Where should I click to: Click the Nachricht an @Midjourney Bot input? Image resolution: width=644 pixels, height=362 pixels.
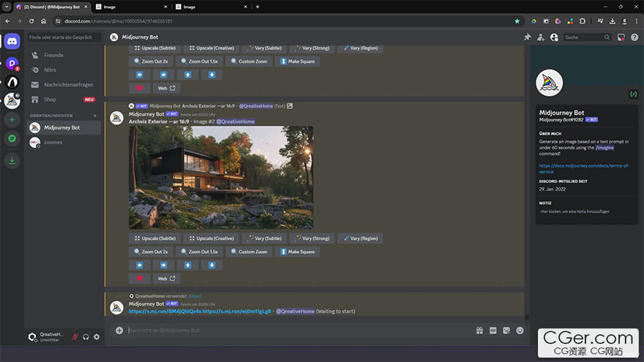[x=300, y=331]
